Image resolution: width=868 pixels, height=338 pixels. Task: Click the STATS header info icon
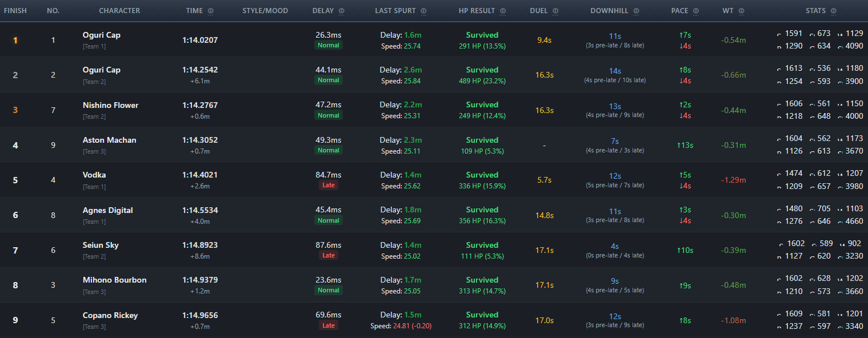coord(833,11)
